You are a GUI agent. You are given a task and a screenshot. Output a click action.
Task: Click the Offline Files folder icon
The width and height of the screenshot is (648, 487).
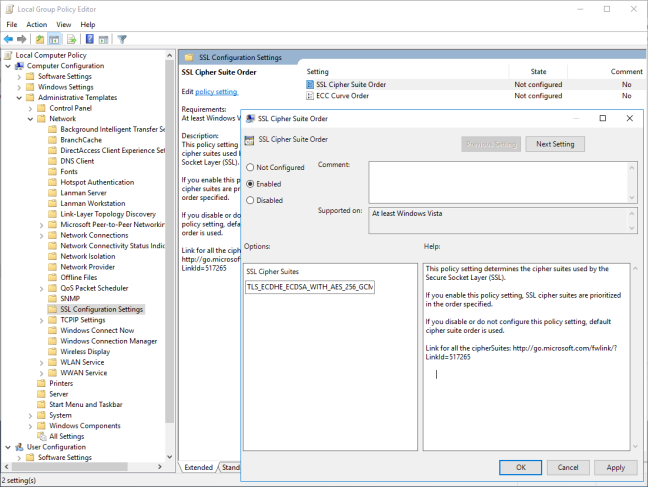coord(52,277)
